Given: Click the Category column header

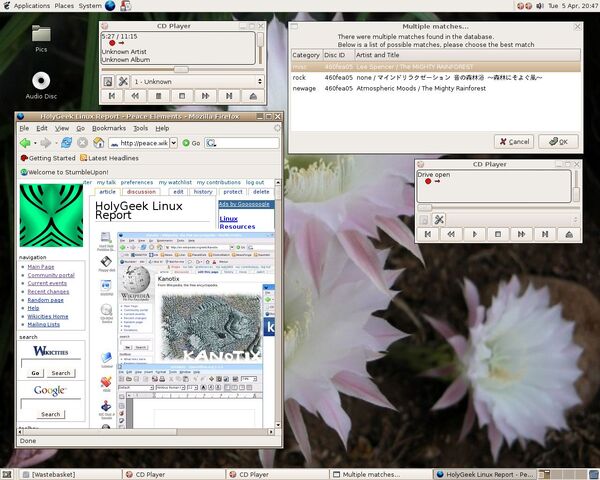Looking at the screenshot, I should (x=307, y=55).
